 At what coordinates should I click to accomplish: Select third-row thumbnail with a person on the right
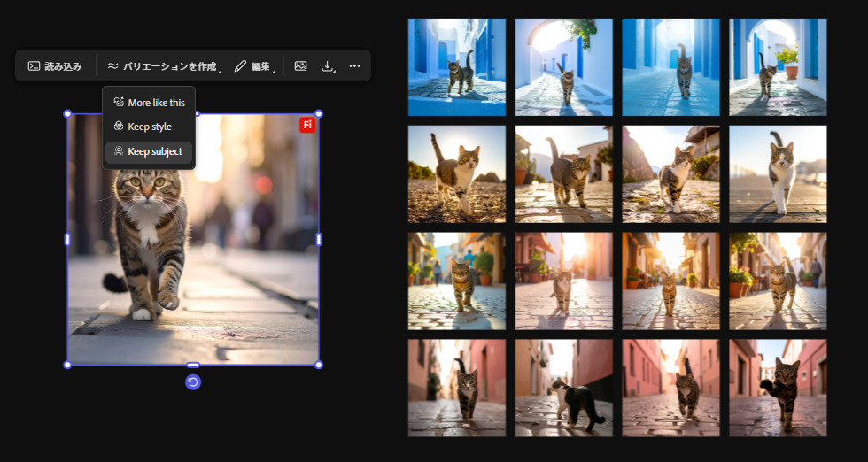pos(778,281)
